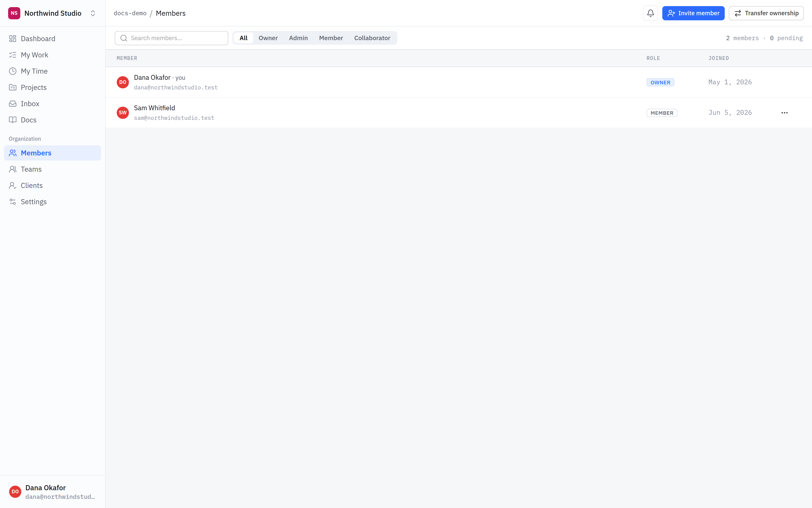Filter members by Owner role
This screenshot has height=508, width=812.
(268, 38)
